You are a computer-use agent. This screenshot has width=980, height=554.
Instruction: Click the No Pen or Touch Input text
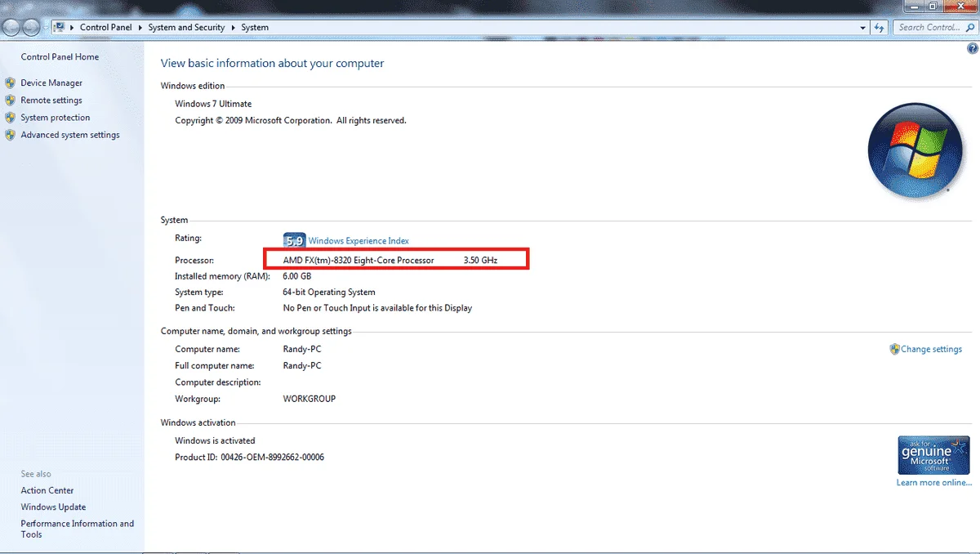coord(377,308)
